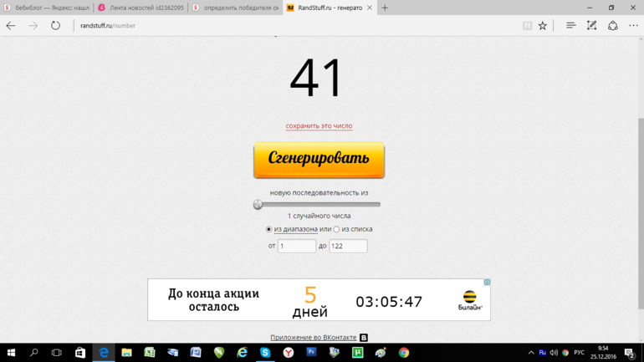Switch to the "бебиблог — Яндекс" tab
Screen dimensions: 644x362
(x=46, y=8)
